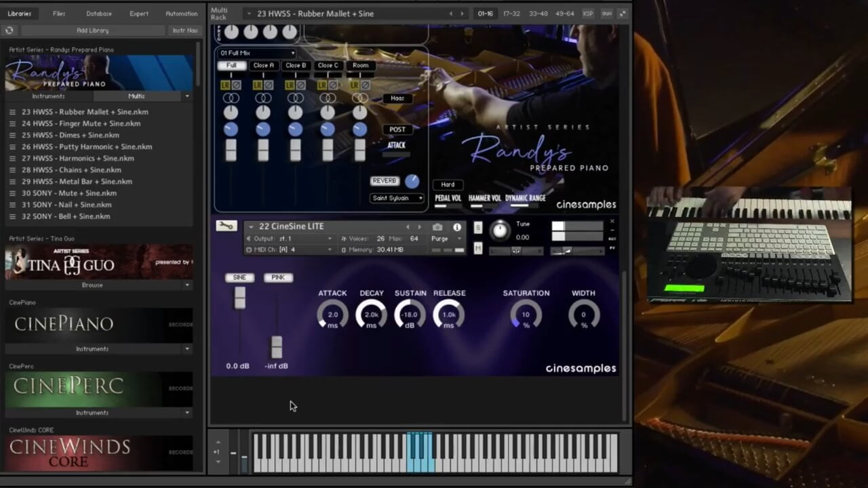Expand the Randy's Prepared Piano library options arrow

[x=187, y=96]
